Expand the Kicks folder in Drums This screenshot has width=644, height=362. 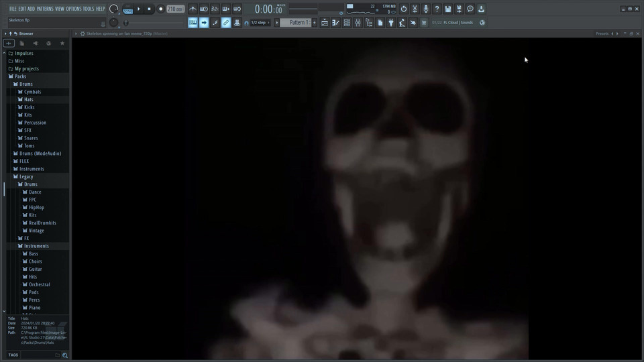(29, 107)
